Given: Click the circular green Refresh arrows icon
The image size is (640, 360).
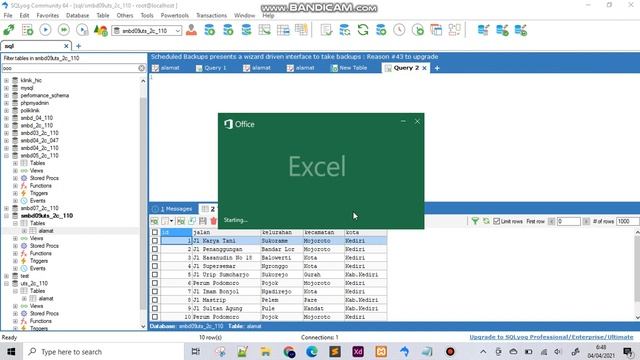Looking at the screenshot, I should pos(363,30).
